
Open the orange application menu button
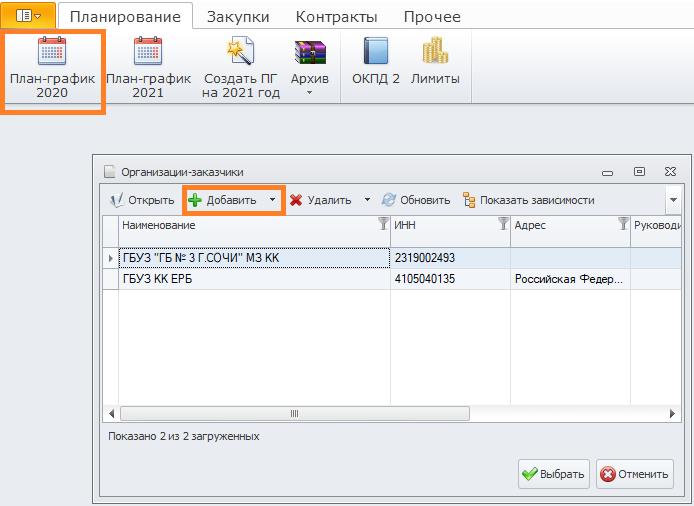28,16
